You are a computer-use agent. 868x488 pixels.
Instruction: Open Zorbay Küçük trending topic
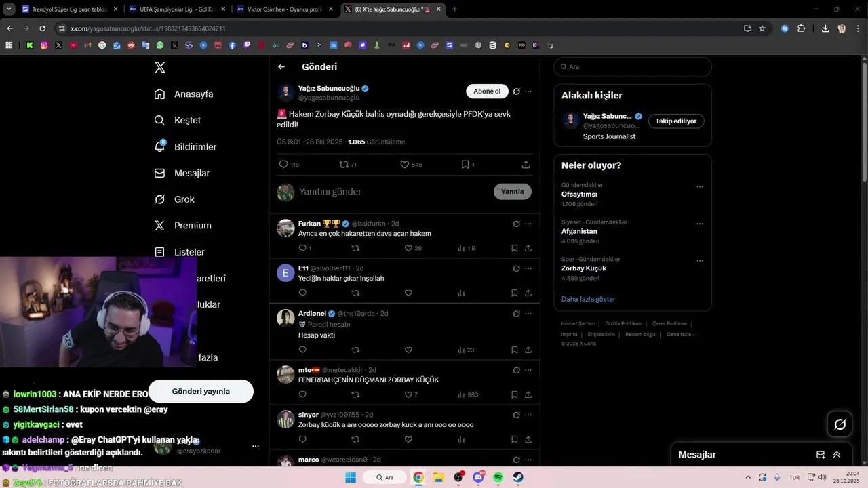point(584,268)
